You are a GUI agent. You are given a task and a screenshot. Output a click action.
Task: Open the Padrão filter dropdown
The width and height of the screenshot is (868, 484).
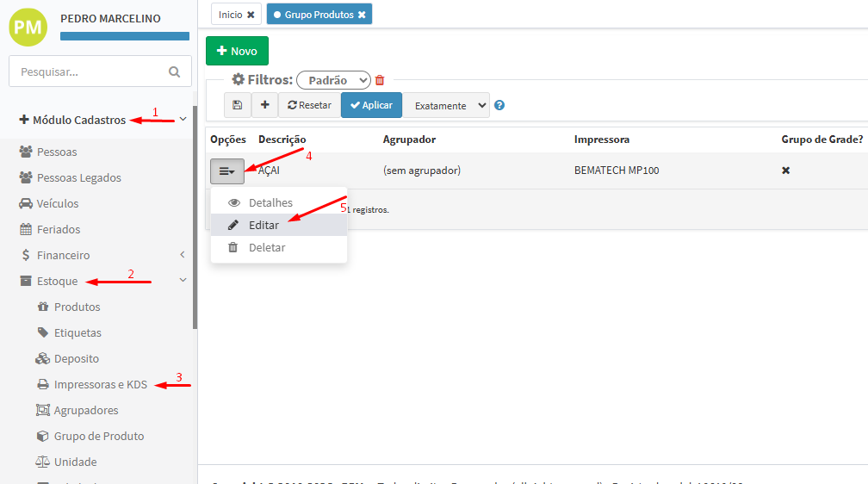pos(333,80)
